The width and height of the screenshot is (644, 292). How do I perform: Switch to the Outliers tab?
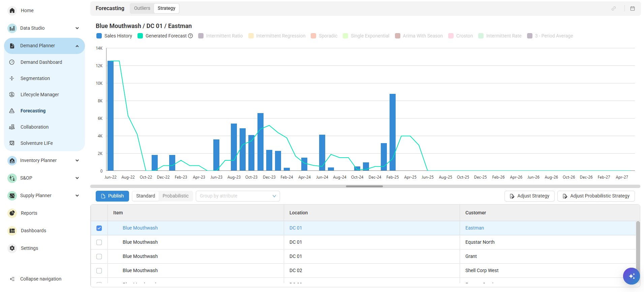click(x=142, y=8)
